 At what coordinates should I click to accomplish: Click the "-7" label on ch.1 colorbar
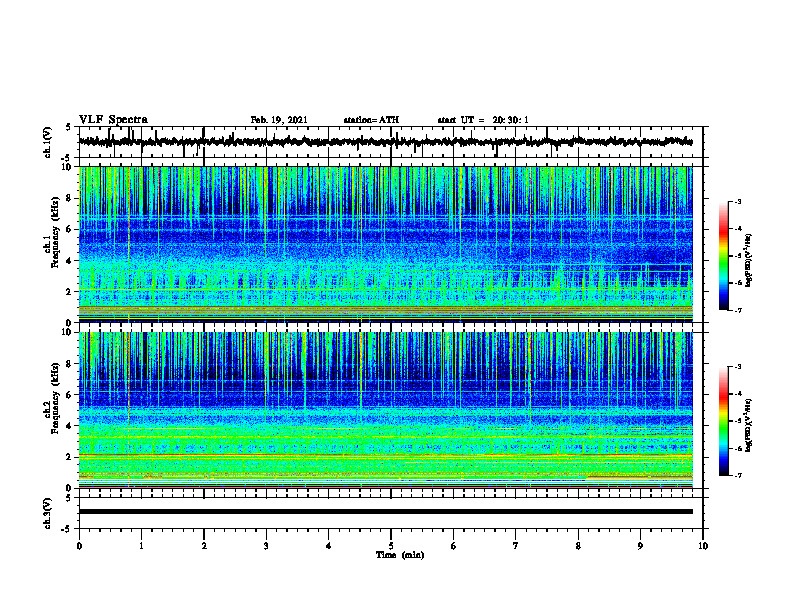pyautogui.click(x=738, y=310)
